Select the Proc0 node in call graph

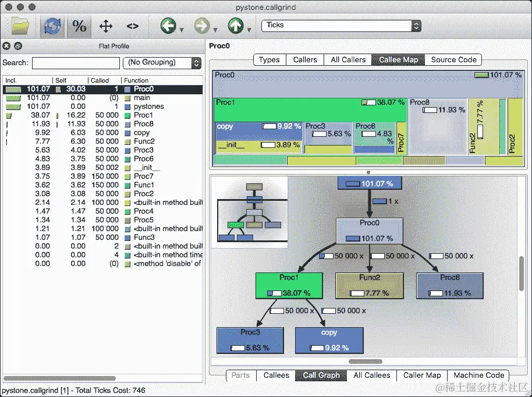click(370, 231)
